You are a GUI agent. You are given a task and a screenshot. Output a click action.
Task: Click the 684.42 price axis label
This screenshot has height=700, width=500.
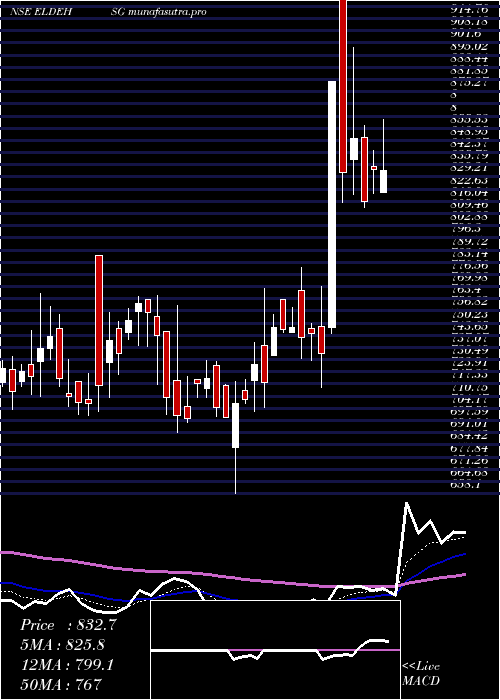(x=467, y=437)
